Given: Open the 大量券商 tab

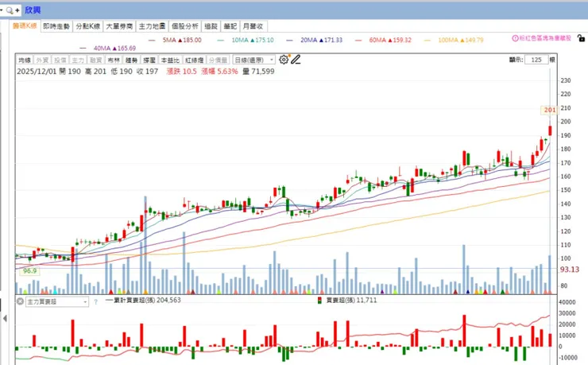Looking at the screenshot, I should [119, 26].
